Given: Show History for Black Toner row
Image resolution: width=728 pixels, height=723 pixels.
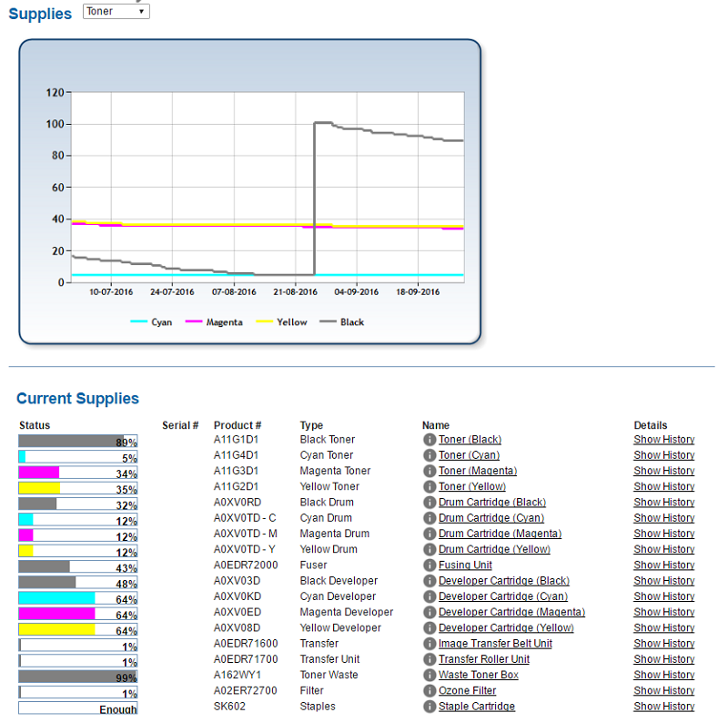Looking at the screenshot, I should coord(664,440).
